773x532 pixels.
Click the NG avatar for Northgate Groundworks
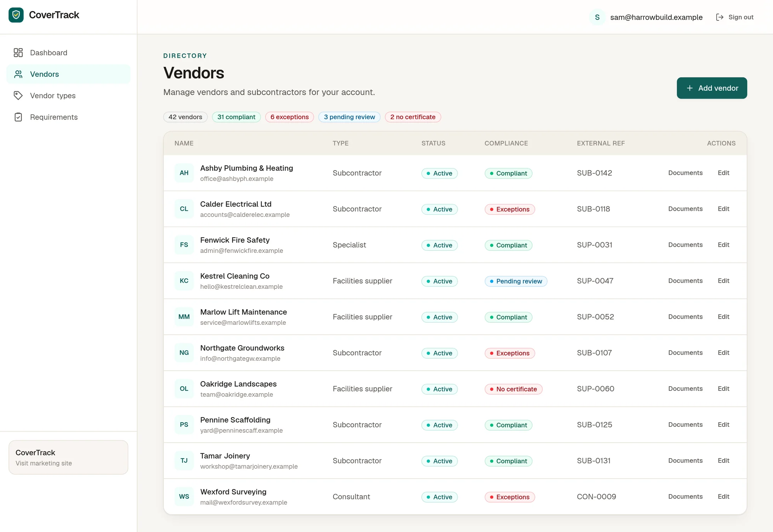coord(184,353)
